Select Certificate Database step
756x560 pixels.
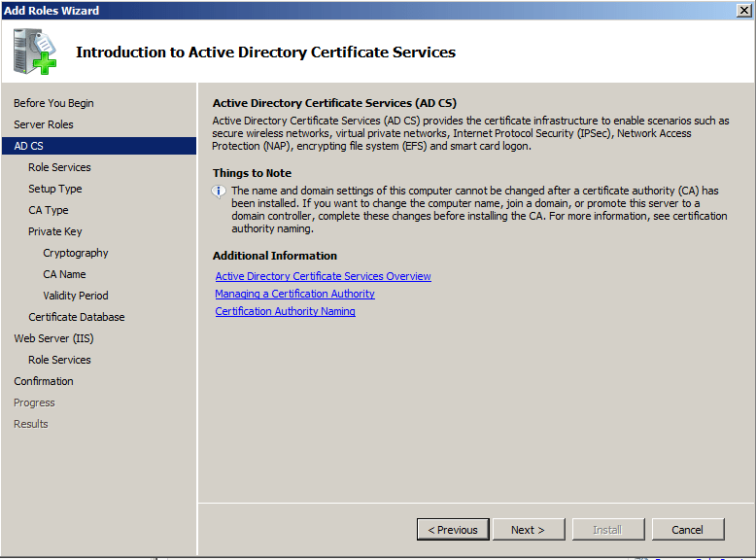click(x=77, y=317)
